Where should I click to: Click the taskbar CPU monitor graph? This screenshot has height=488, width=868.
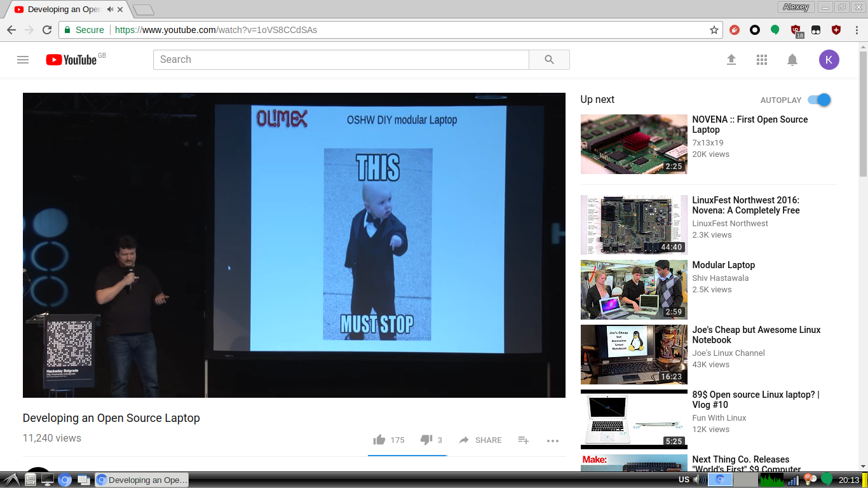772,480
